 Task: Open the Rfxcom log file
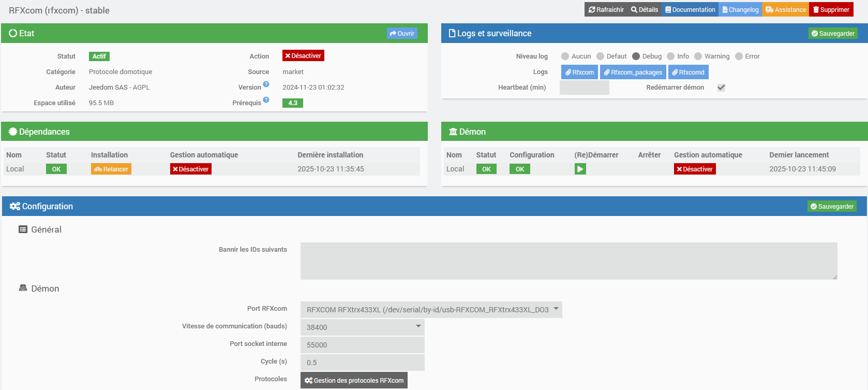579,72
